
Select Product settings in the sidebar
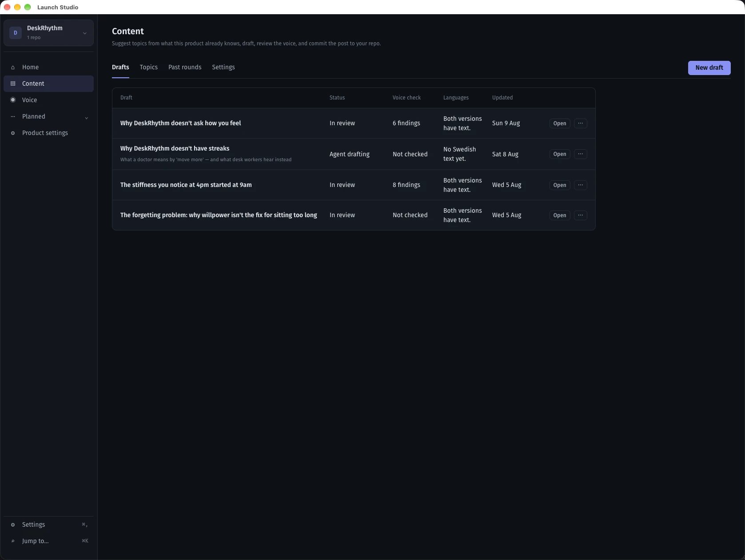49,133
